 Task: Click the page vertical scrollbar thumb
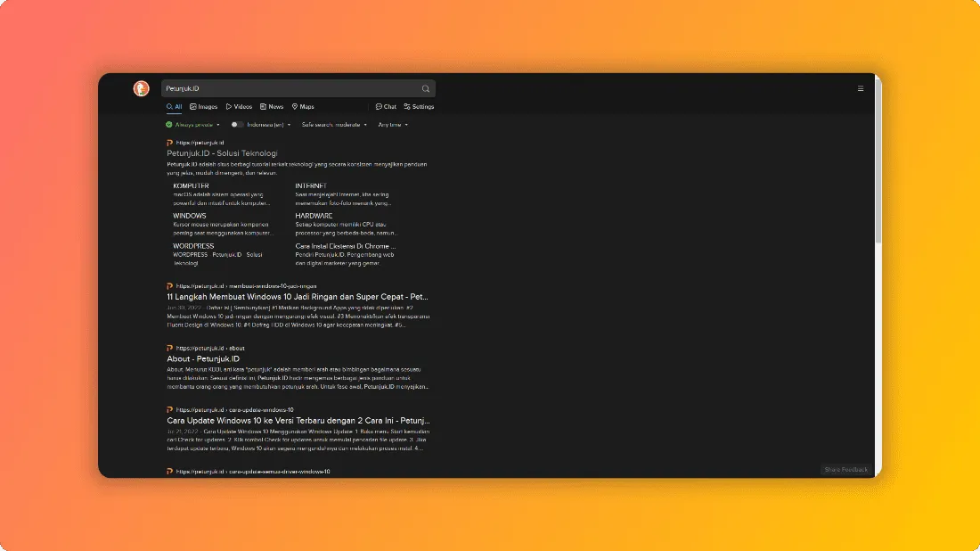point(878,160)
